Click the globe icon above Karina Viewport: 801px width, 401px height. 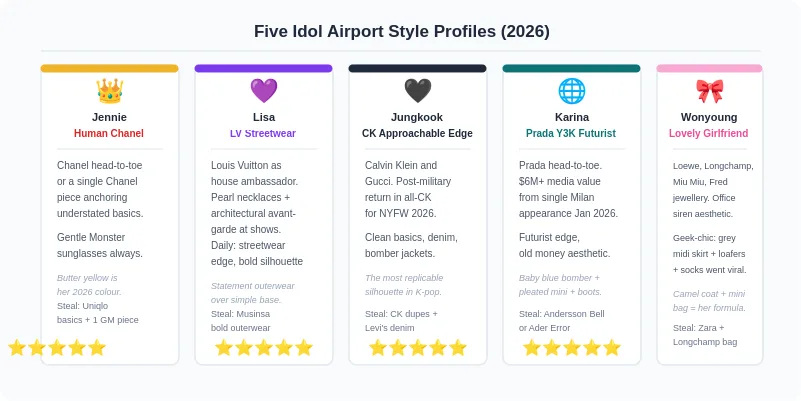[572, 91]
